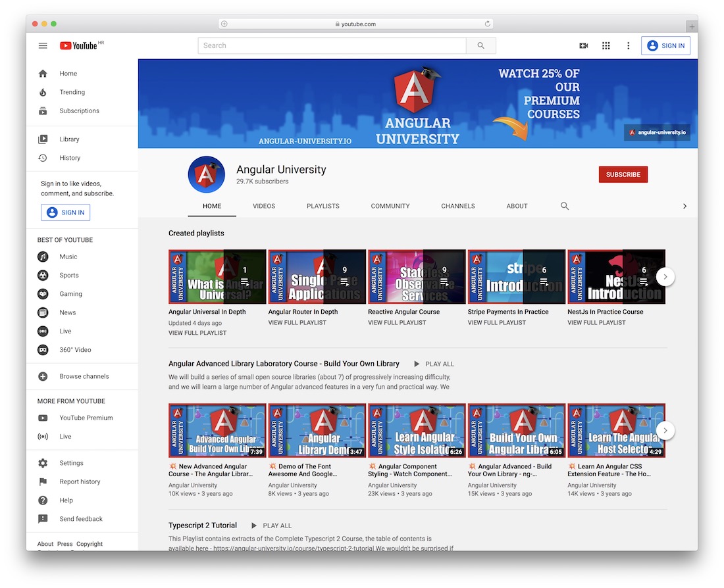Click the Angular University channel avatar

207,174
